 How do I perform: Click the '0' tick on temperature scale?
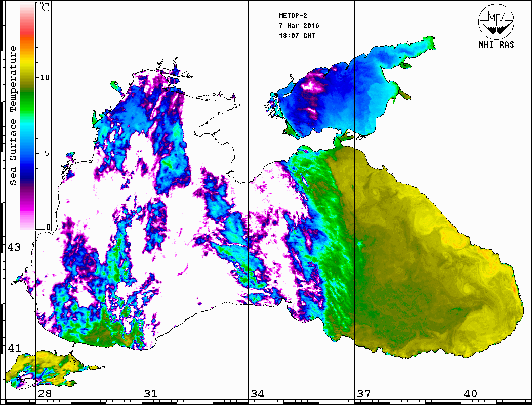tap(48, 227)
